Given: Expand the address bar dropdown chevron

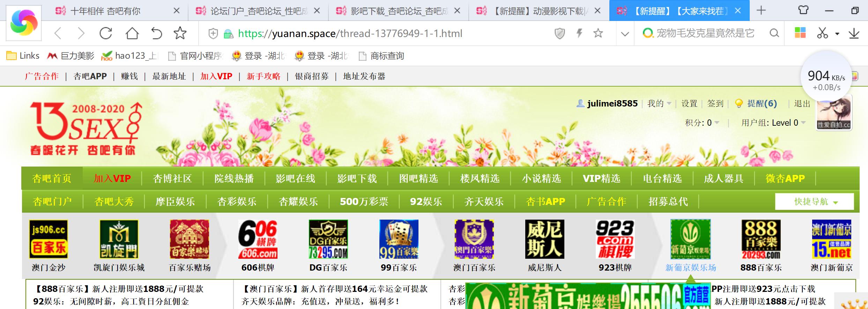Looking at the screenshot, I should (625, 34).
